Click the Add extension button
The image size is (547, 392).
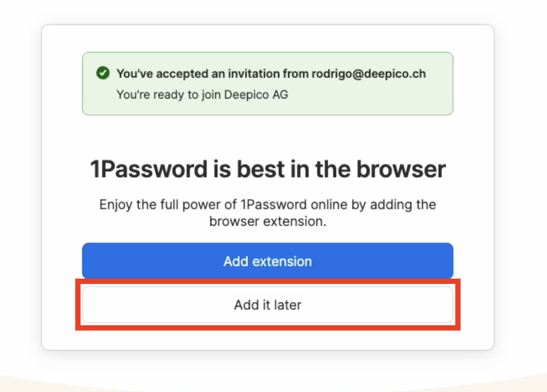267,261
